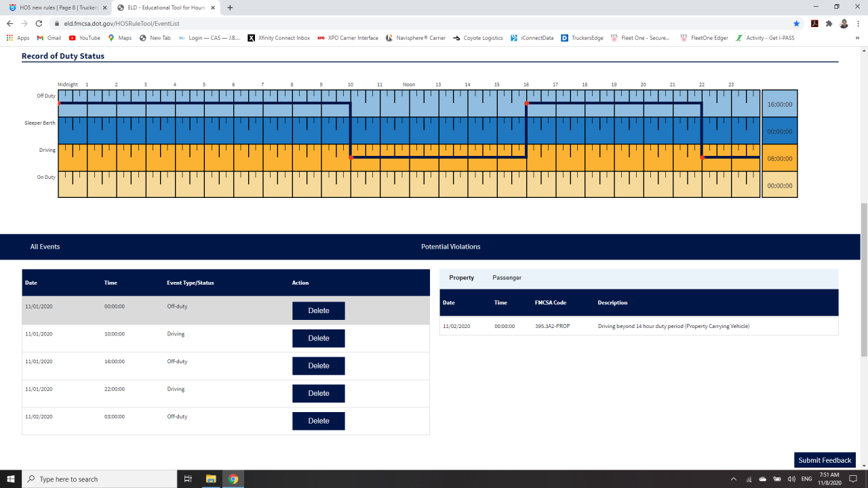
Task: Show hidden system tray icons
Action: tap(733, 479)
